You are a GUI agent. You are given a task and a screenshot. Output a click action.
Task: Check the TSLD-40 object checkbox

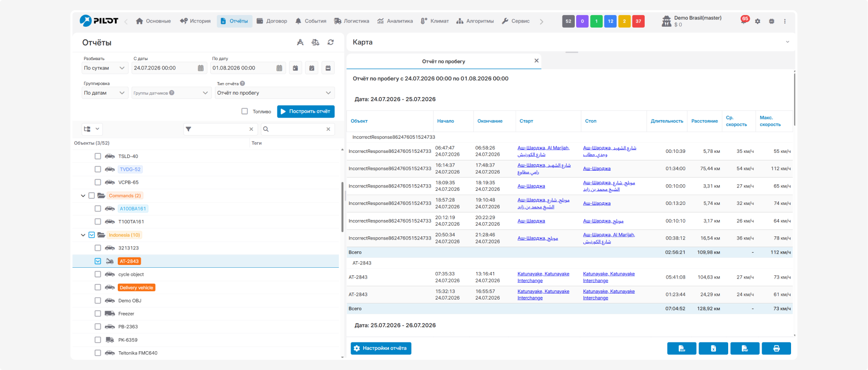pos(98,156)
